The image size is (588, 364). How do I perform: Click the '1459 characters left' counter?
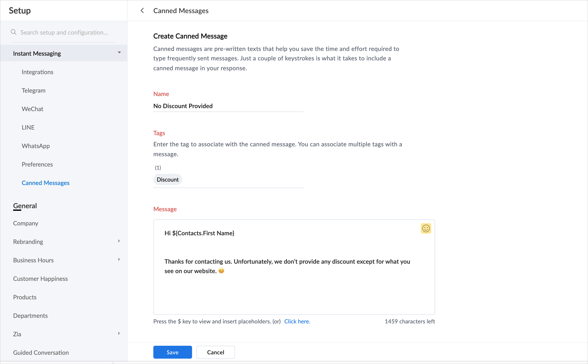(x=409, y=321)
